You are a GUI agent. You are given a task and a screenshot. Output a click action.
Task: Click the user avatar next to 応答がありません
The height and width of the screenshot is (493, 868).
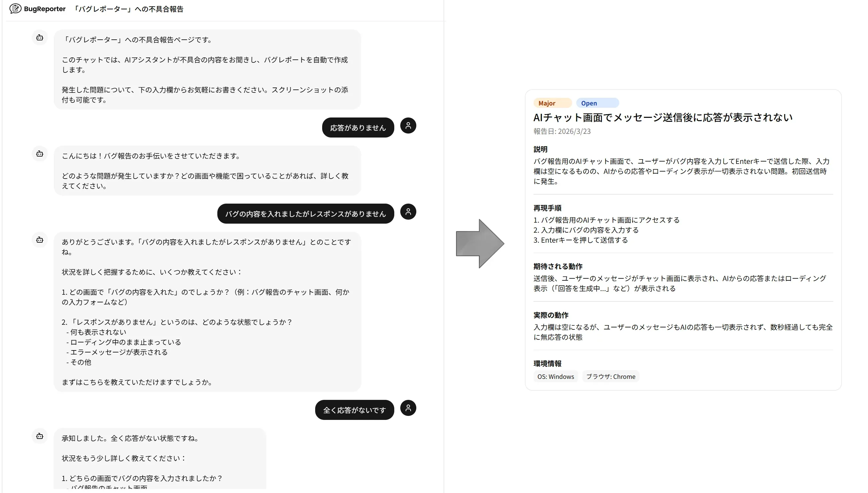(408, 126)
